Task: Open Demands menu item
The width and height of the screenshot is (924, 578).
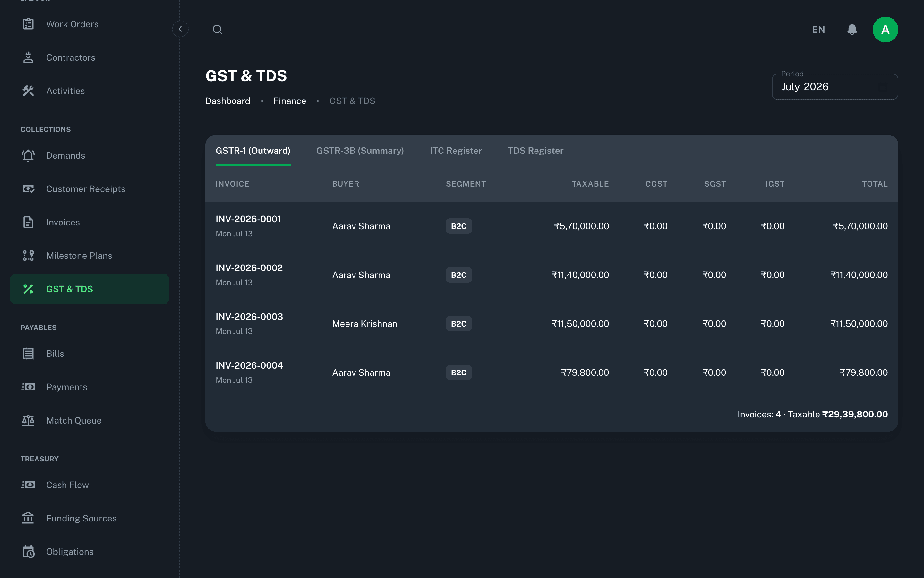Action: [89, 156]
